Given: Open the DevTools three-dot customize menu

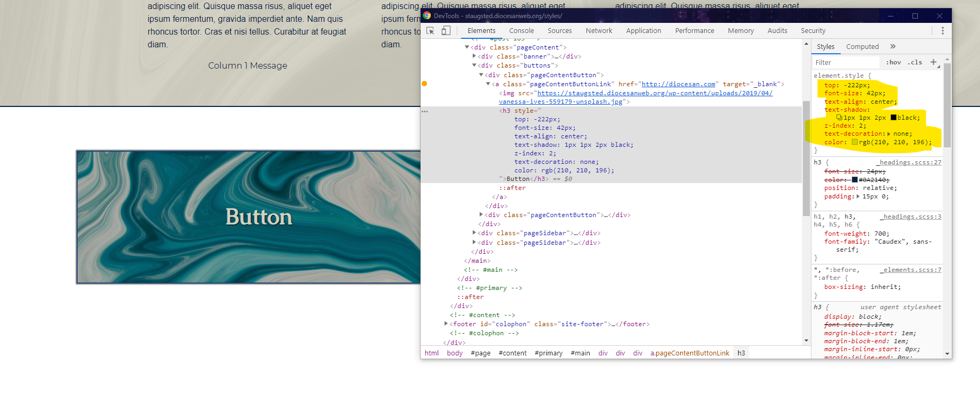Looking at the screenshot, I should pyautogui.click(x=942, y=31).
